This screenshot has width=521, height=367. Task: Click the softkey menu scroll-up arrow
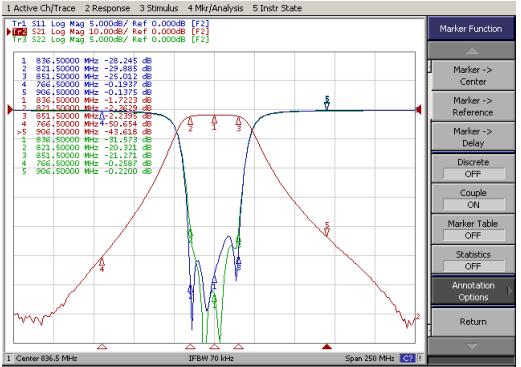pyautogui.click(x=471, y=51)
